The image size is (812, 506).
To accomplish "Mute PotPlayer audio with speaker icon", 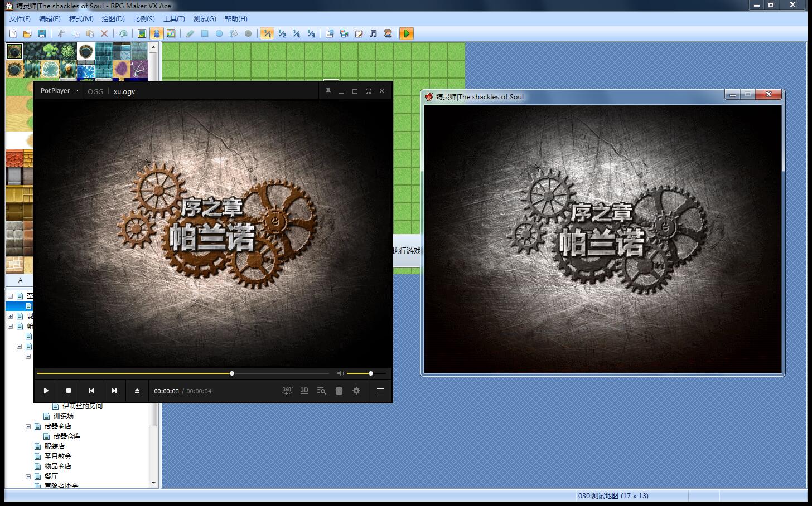I will (x=340, y=373).
